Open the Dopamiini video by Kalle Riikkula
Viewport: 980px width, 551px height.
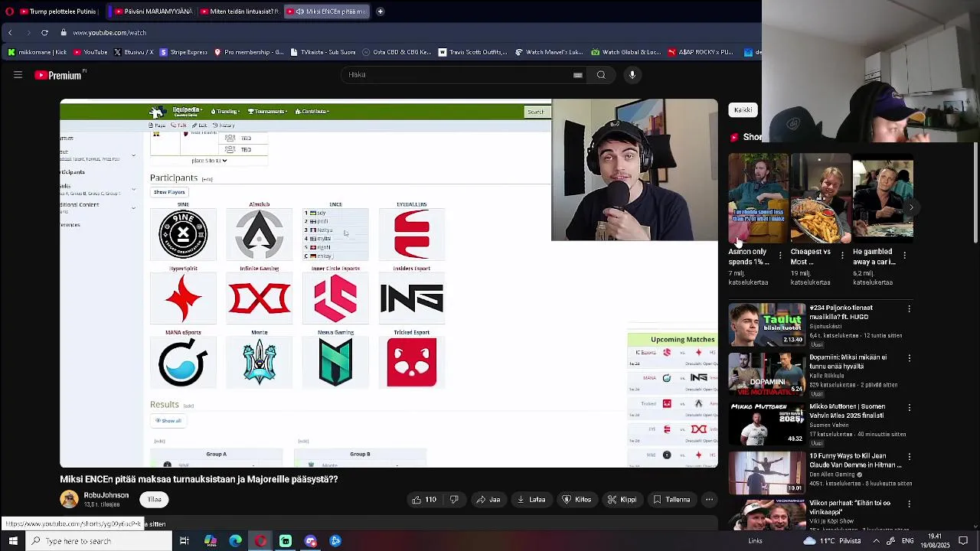tap(766, 374)
